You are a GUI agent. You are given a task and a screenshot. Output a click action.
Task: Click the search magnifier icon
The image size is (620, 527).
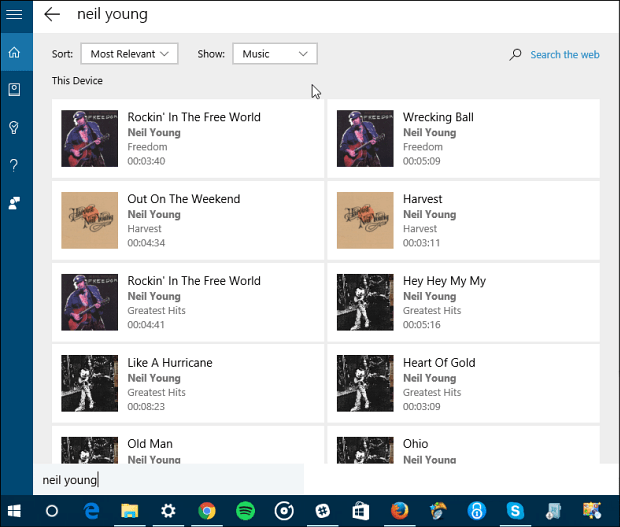[515, 54]
